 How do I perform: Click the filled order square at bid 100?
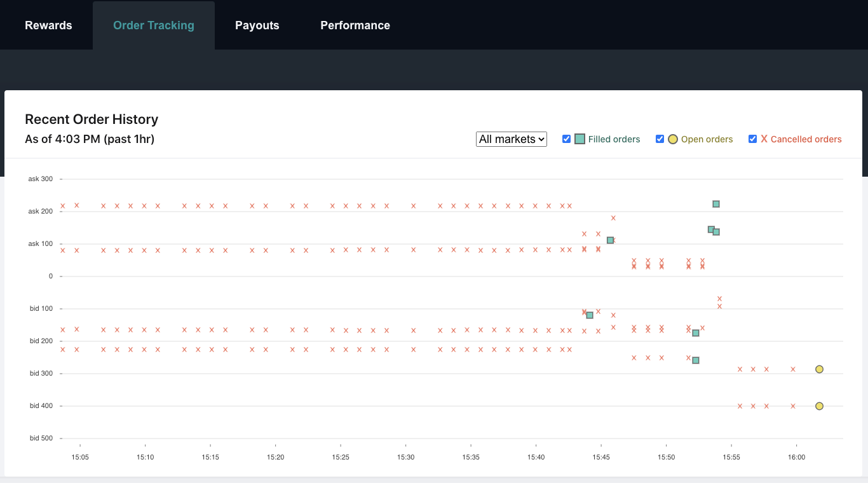coord(590,315)
